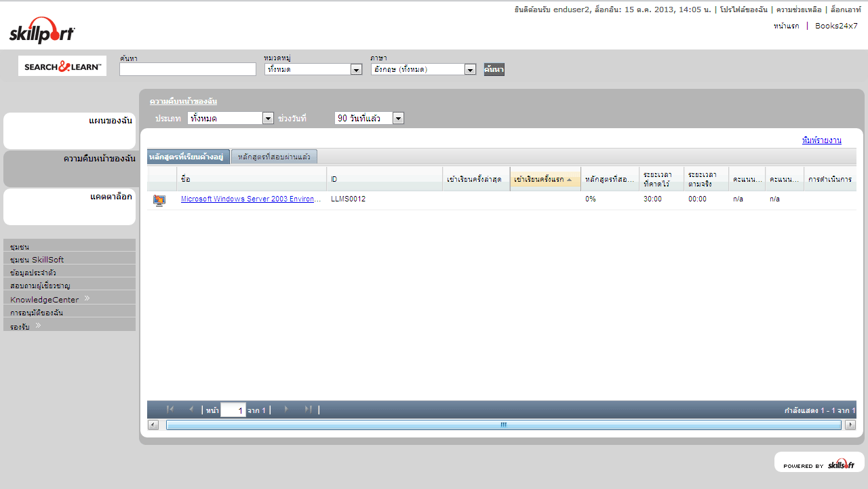Click the Search & Learn logo
The image size is (868, 489).
click(x=62, y=66)
